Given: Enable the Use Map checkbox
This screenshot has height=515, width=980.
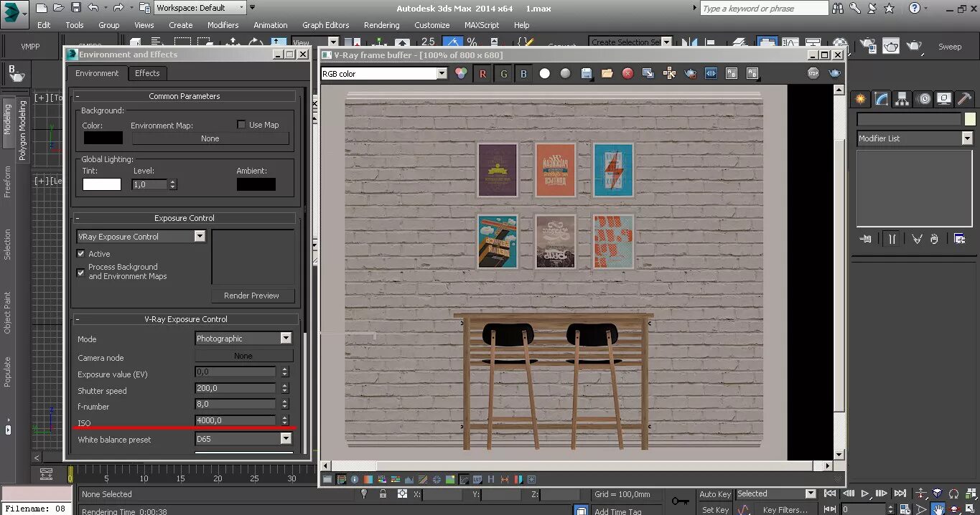Looking at the screenshot, I should tap(242, 125).
